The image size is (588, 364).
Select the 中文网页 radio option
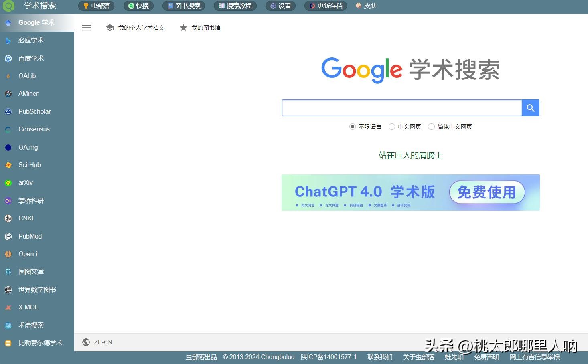point(392,127)
